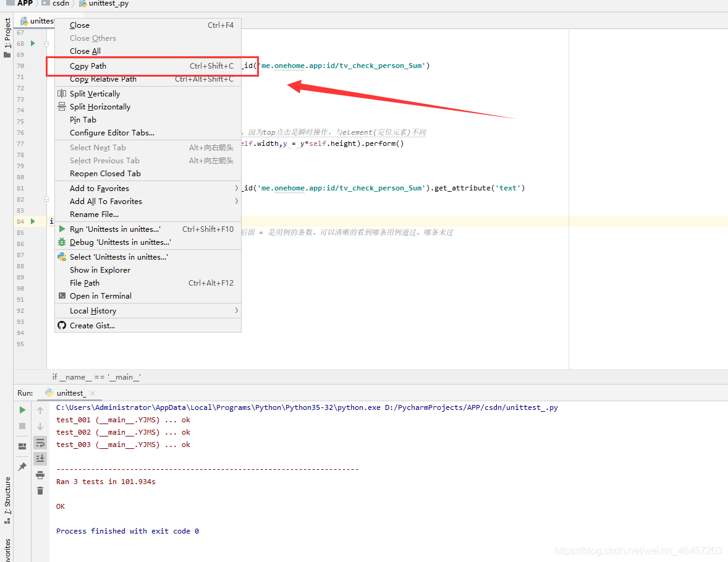
Task: Open the 7: Structure tool window
Action: [7, 501]
